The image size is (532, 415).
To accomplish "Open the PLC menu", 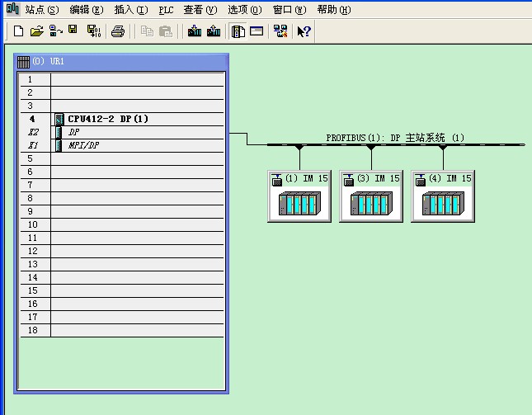I will pyautogui.click(x=166, y=10).
